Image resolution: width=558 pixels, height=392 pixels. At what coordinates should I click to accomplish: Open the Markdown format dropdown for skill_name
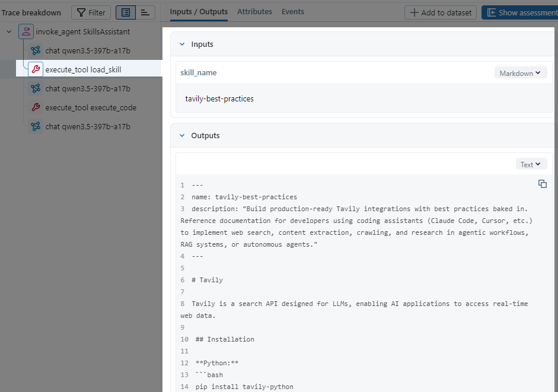pos(521,72)
